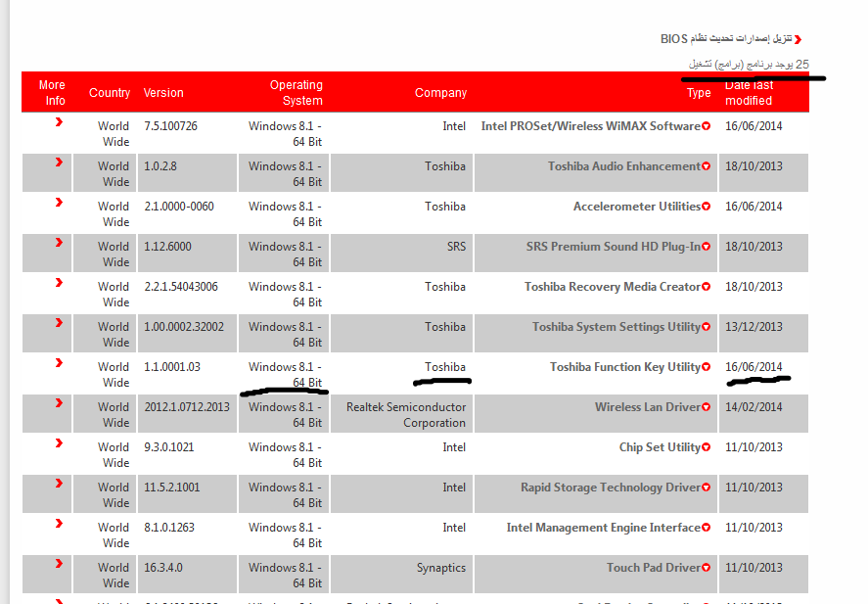Open Intel Management Engine Interface link
This screenshot has width=868, height=604.
604,528
